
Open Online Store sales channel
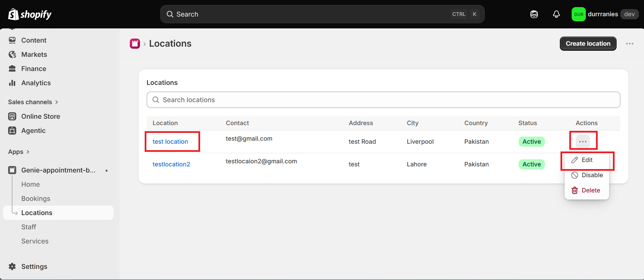coord(41,116)
